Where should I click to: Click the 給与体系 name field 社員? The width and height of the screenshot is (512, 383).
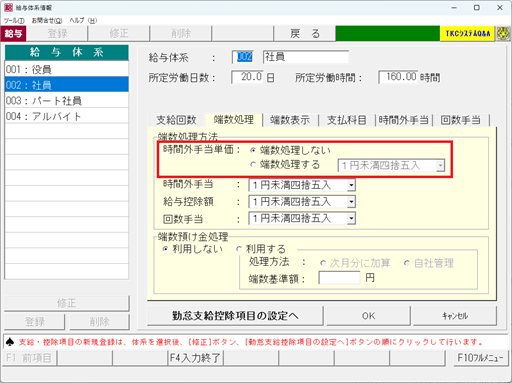[x=306, y=57]
